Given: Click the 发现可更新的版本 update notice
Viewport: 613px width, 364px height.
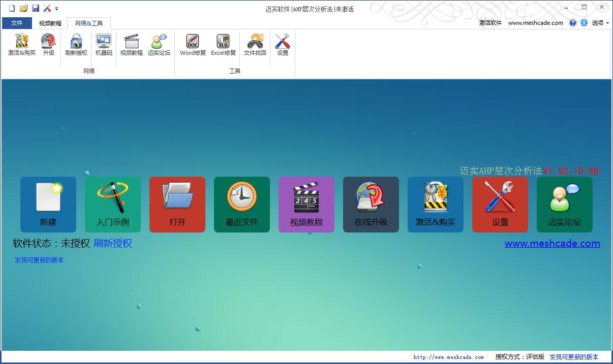Looking at the screenshot, I should pyautogui.click(x=39, y=259).
